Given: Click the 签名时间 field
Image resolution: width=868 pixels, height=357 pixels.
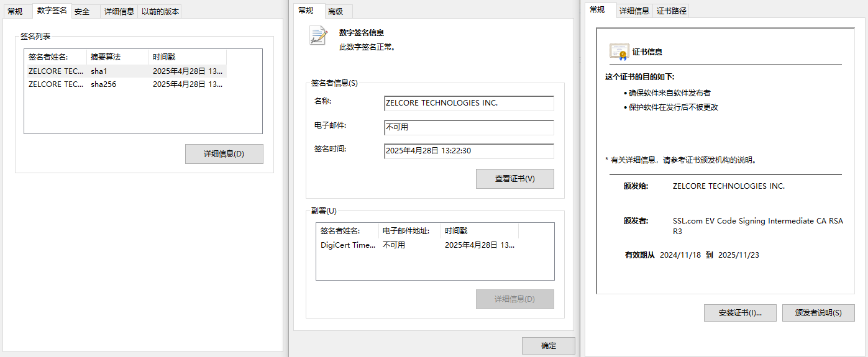Looking at the screenshot, I should 469,151.
